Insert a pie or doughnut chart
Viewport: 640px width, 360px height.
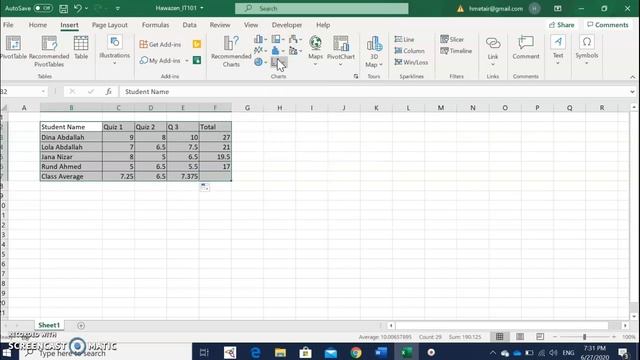[260, 62]
